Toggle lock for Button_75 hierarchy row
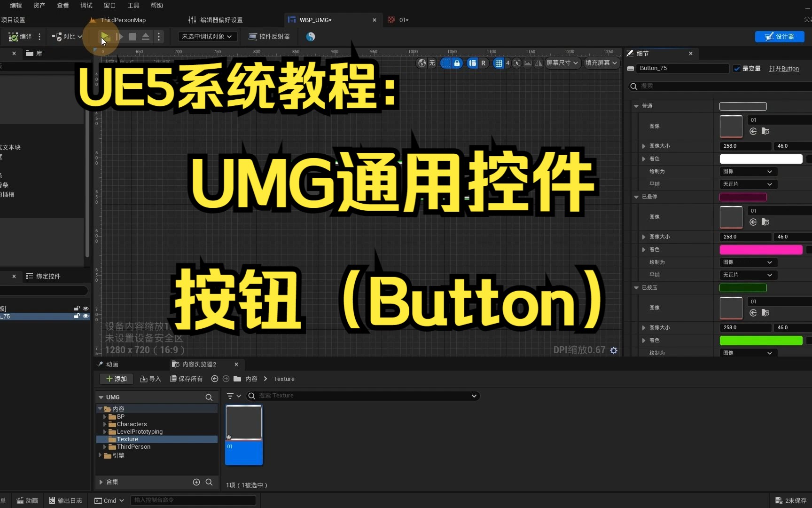This screenshot has height=508, width=812. [x=77, y=317]
